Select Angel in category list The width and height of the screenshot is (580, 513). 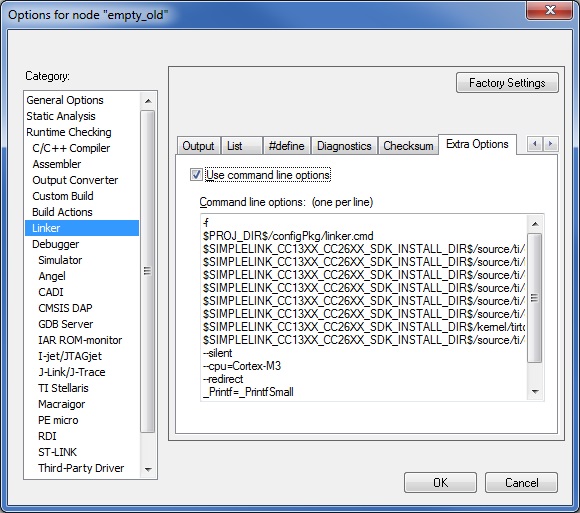pos(52,276)
